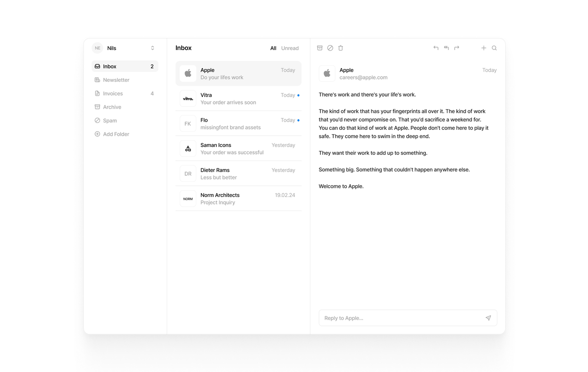The height and width of the screenshot is (372, 588).
Task: Mark message as spam via toolbar icon
Action: coord(330,48)
